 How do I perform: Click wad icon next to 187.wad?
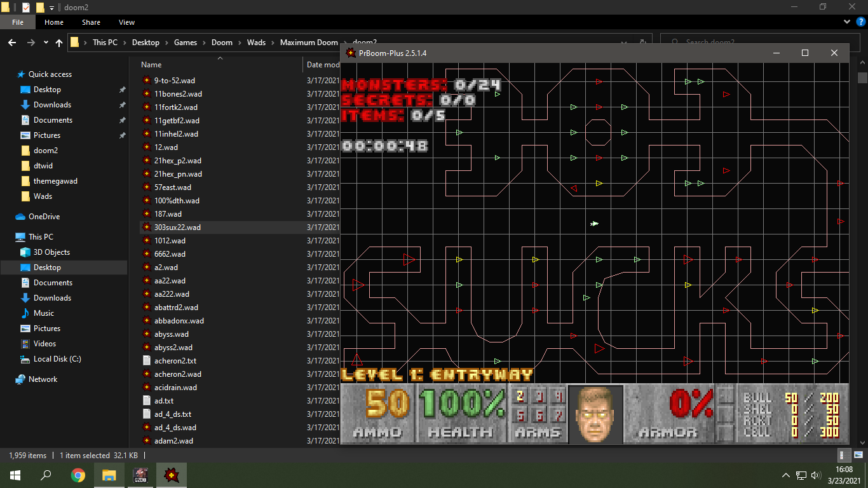147,214
